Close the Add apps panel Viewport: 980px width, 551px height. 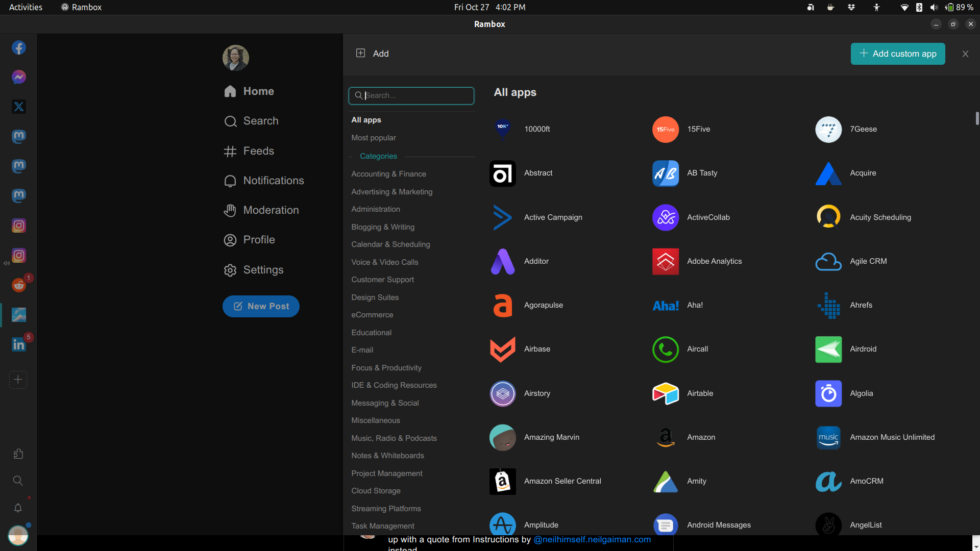(965, 54)
